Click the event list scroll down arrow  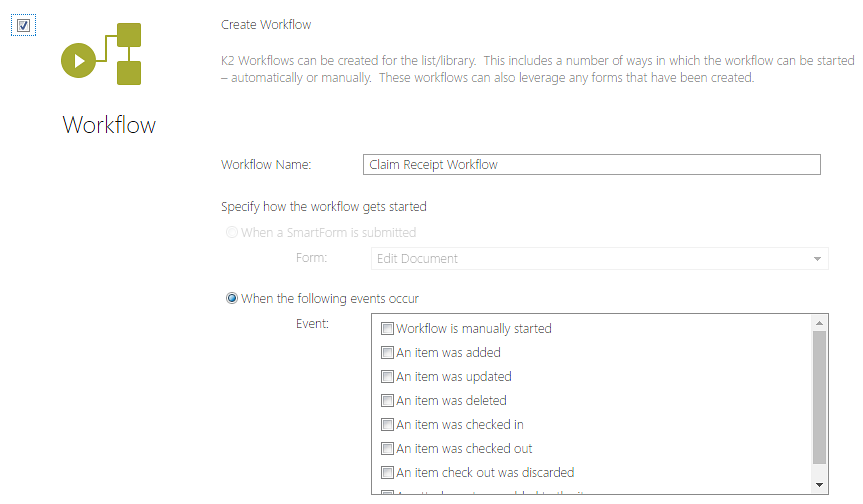(x=820, y=485)
